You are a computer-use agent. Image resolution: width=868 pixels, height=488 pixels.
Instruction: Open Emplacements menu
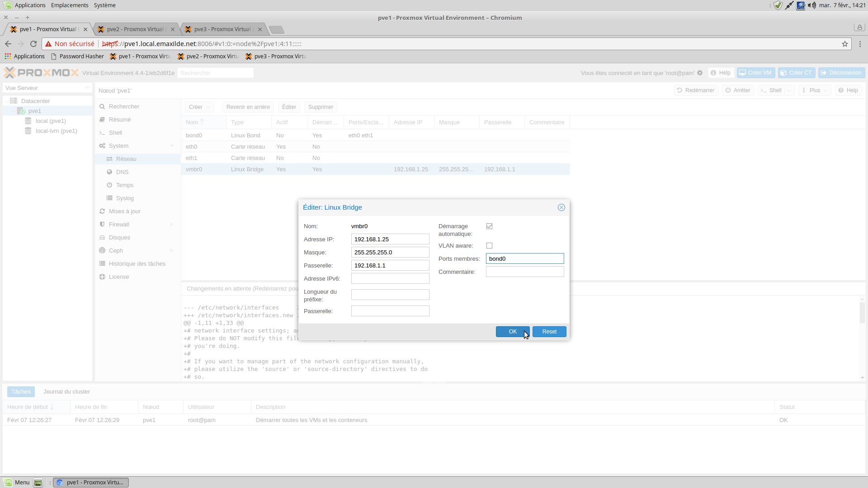click(x=70, y=5)
